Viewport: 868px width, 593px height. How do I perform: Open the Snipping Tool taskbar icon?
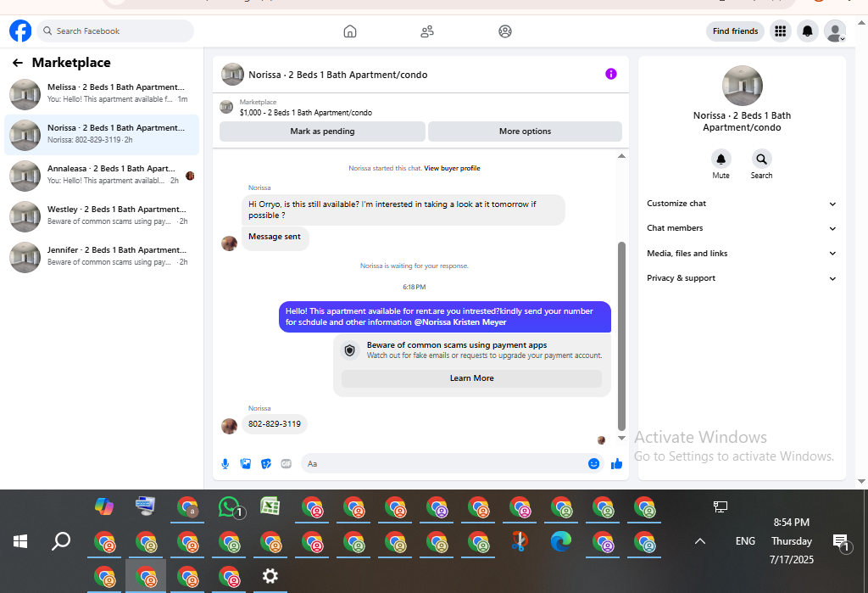click(520, 541)
